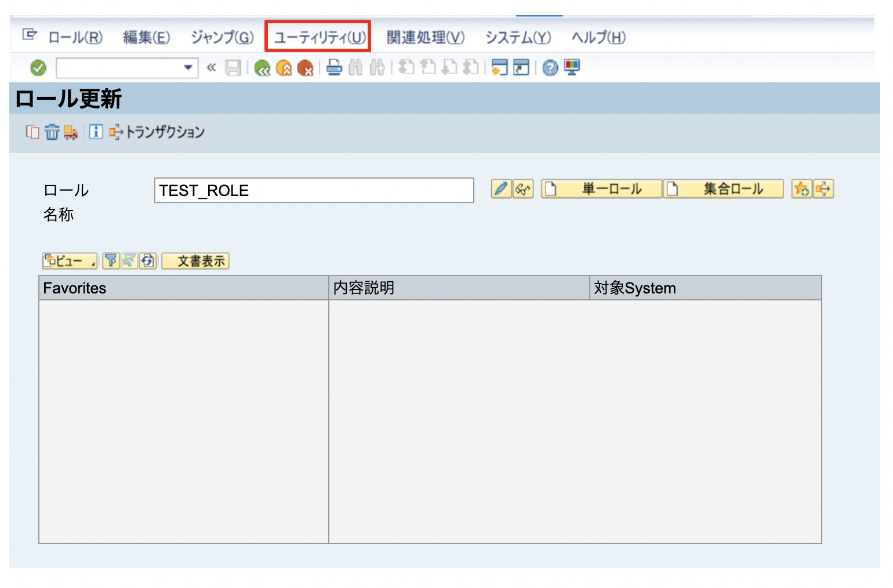893x588 pixels.
Task: Select the copy role icon
Action: click(33, 132)
